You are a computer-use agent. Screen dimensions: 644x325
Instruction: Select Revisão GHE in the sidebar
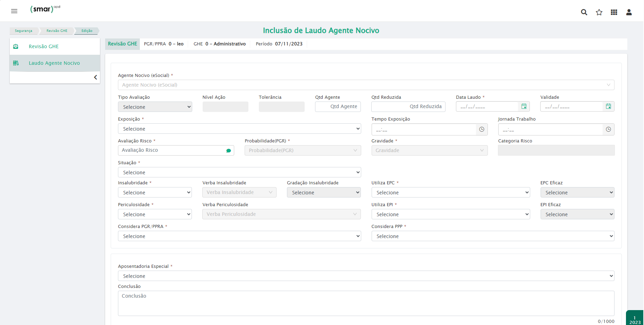coord(44,46)
